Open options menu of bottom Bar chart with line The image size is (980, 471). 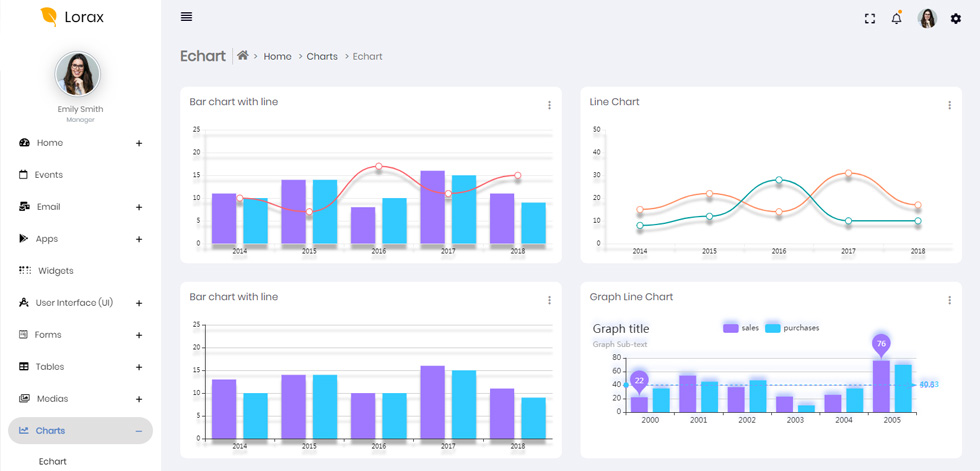tap(549, 300)
